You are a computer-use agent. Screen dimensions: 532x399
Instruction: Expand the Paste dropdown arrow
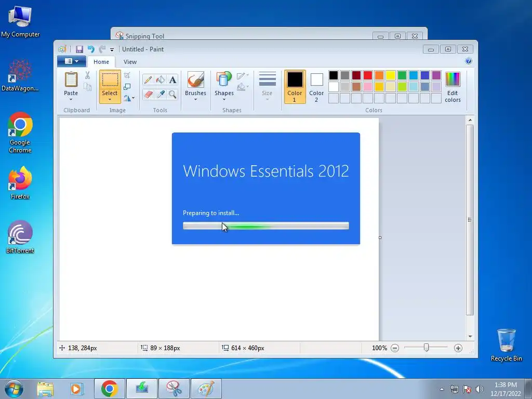pyautogui.click(x=71, y=100)
